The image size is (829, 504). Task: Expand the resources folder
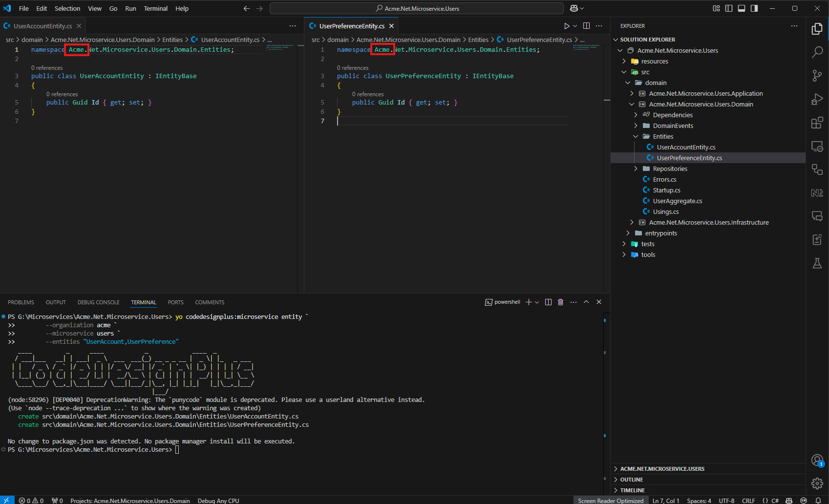click(x=624, y=61)
